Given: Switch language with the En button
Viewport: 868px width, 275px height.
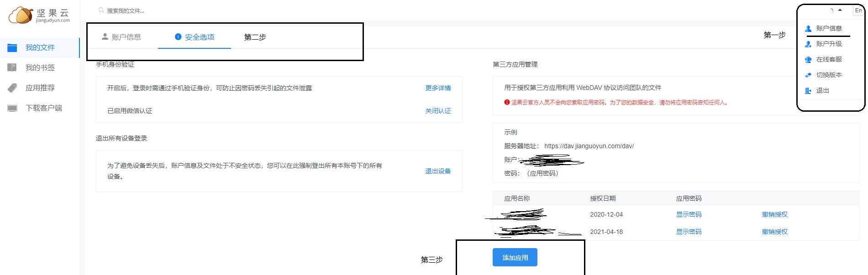Looking at the screenshot, I should 858,10.
